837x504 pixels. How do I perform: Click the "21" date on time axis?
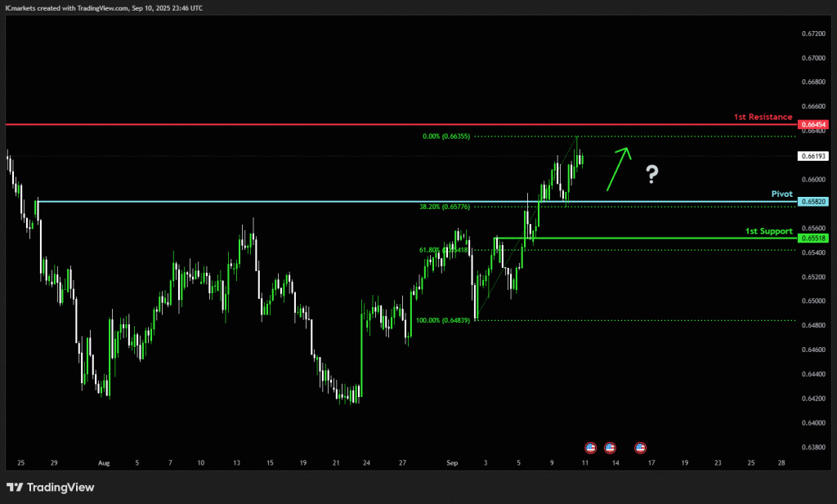[x=336, y=463]
